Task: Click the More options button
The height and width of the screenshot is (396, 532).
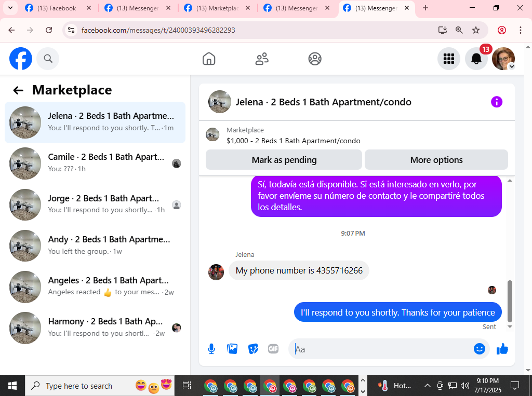Action: [436, 160]
